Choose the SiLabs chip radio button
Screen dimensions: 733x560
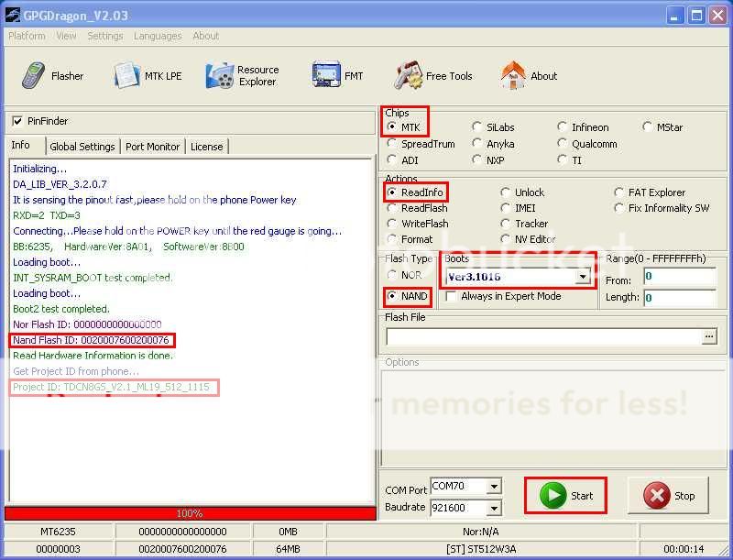[x=476, y=126]
